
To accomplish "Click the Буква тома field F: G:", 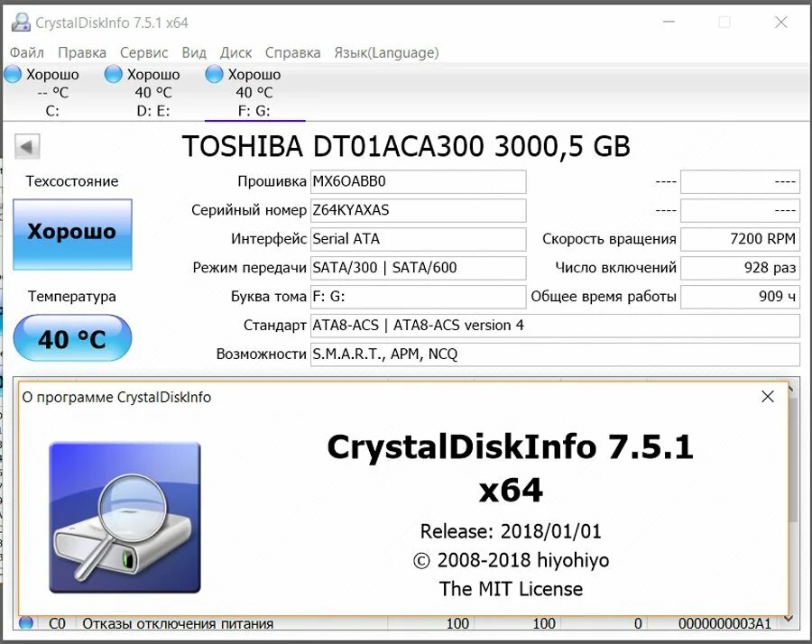I will point(418,297).
